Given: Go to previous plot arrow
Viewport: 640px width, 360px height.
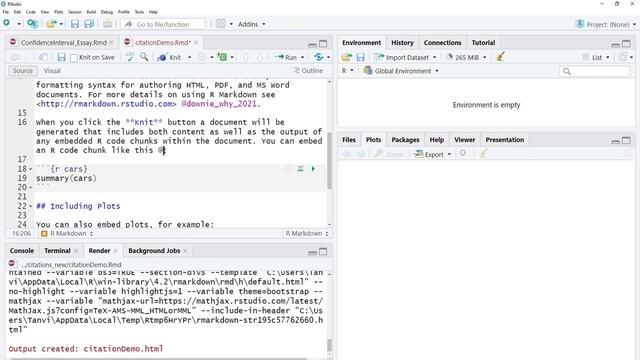Looking at the screenshot, I should (x=347, y=154).
